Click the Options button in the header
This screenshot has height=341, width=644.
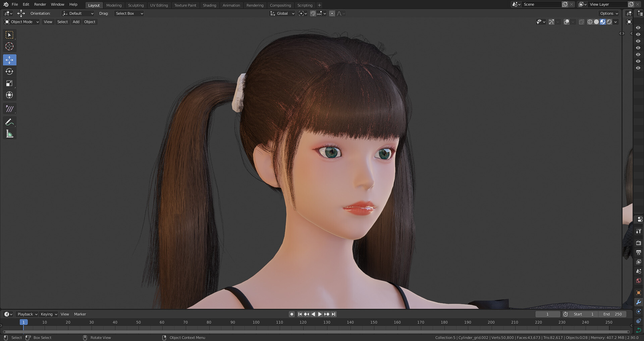608,13
